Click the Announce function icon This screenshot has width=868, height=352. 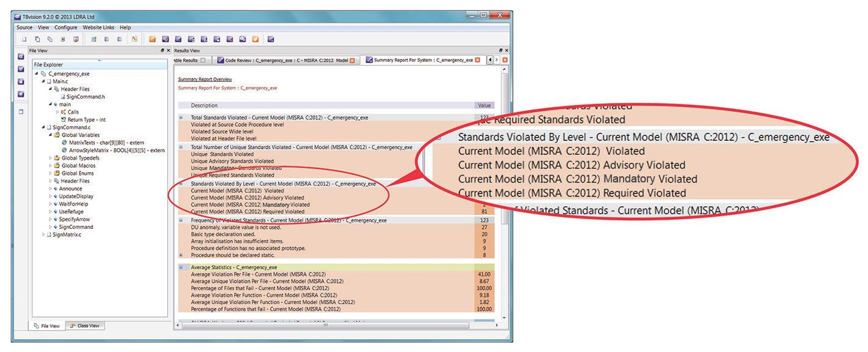56,189
